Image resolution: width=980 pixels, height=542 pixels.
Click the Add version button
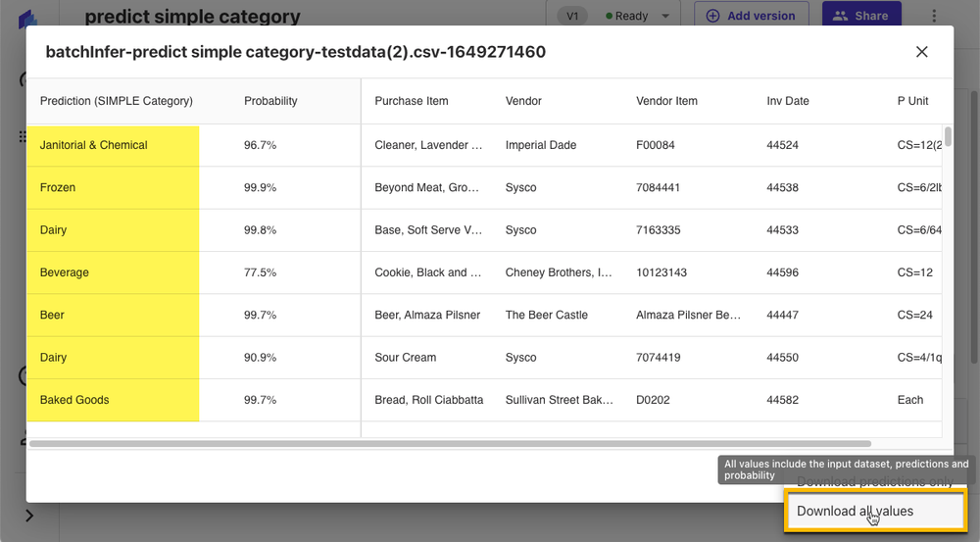pos(752,16)
